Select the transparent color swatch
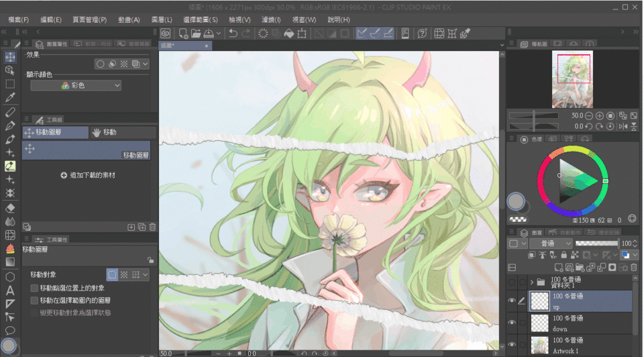Screen dimensions: 644x357 [x=519, y=219]
